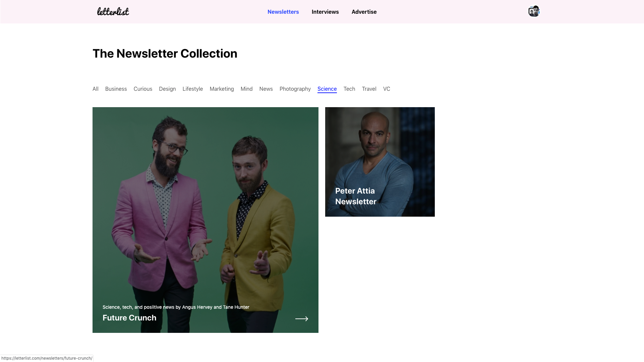
Task: Click the user profile avatar icon
Action: tap(534, 11)
